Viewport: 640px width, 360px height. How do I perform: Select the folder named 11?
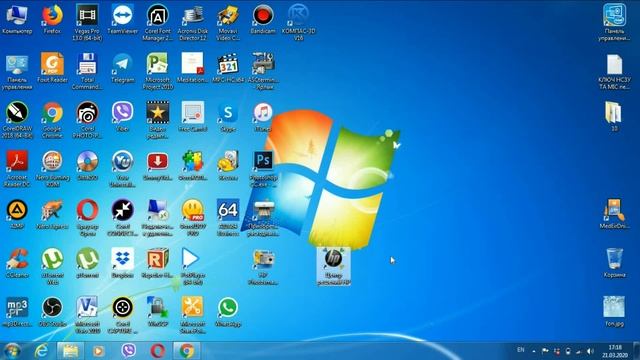[614, 116]
